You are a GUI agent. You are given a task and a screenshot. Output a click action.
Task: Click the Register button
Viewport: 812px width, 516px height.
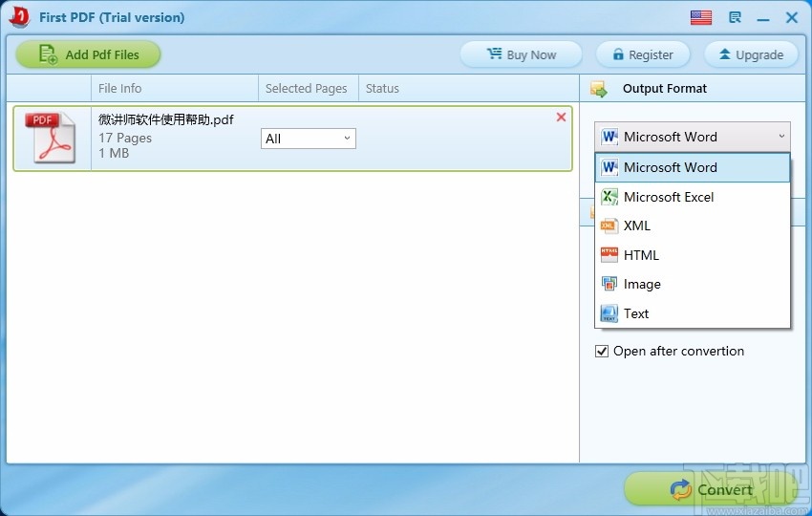(x=643, y=54)
